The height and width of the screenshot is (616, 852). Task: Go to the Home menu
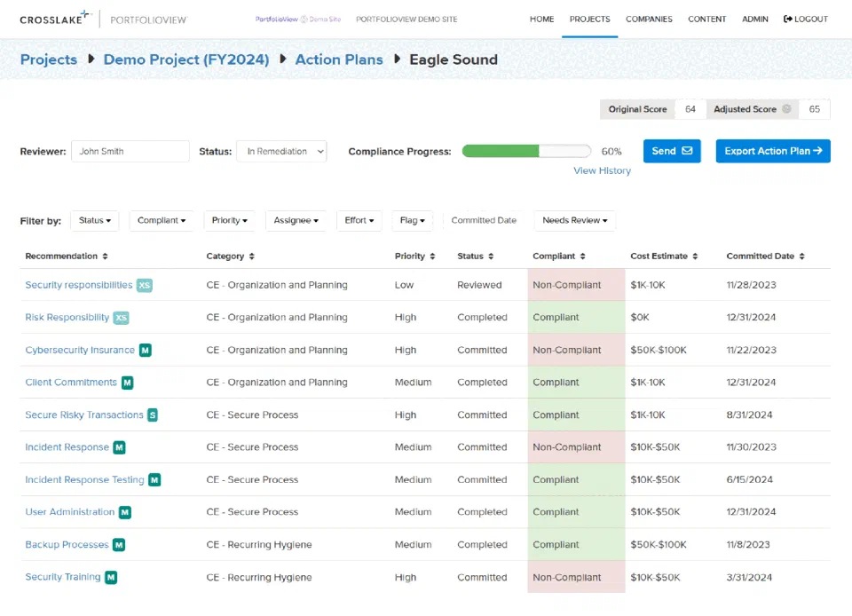(x=541, y=19)
